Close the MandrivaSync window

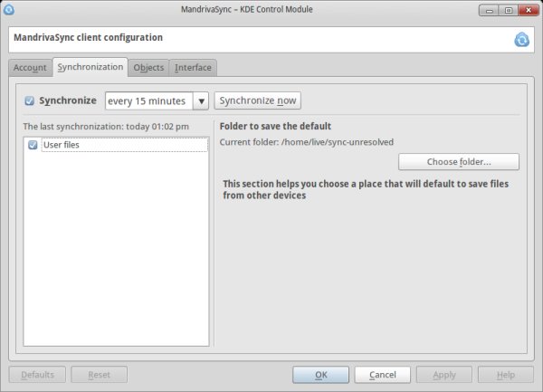tap(529, 10)
